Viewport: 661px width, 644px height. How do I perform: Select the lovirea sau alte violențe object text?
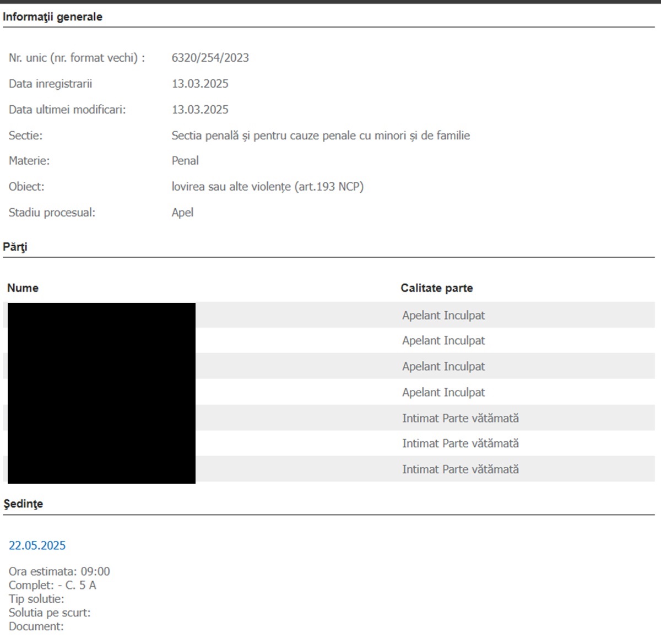pyautogui.click(x=268, y=187)
